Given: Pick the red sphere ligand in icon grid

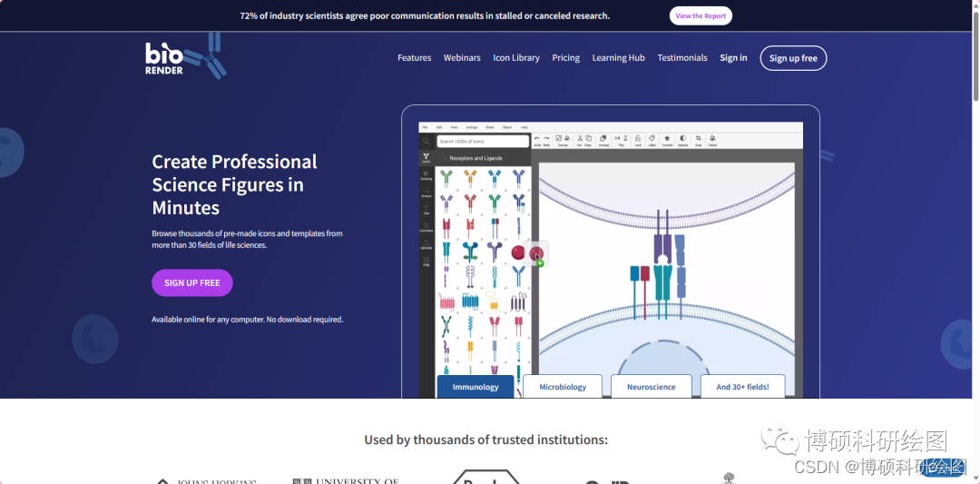Looking at the screenshot, I should point(518,252).
